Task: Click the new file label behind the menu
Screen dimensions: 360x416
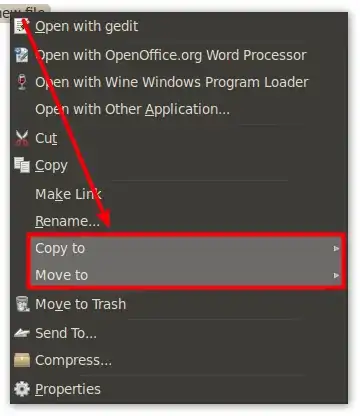Action: tap(23, 12)
